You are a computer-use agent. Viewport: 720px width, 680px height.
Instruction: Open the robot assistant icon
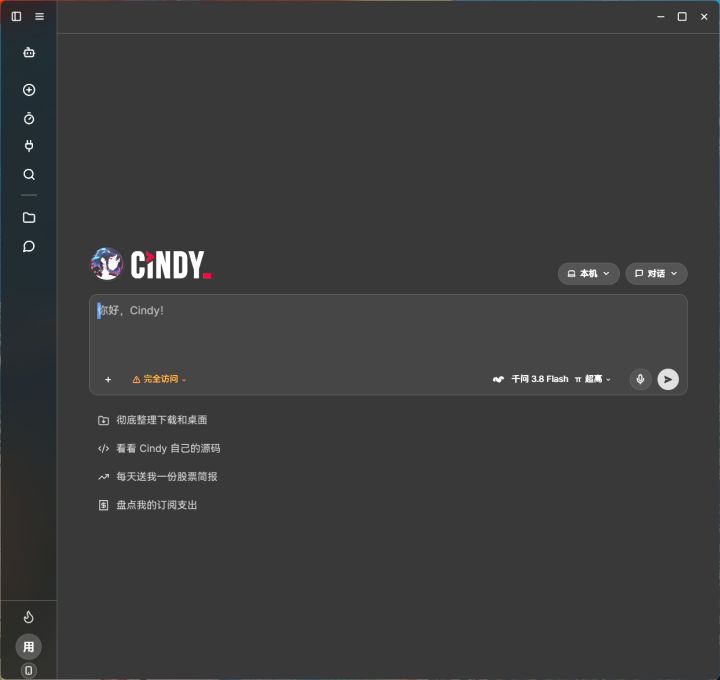29,52
